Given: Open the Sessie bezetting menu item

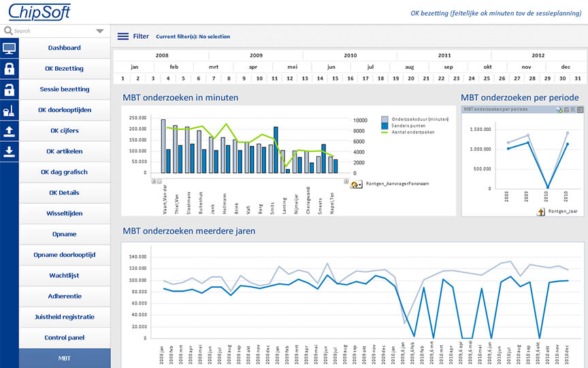Looking at the screenshot, I should [65, 89].
